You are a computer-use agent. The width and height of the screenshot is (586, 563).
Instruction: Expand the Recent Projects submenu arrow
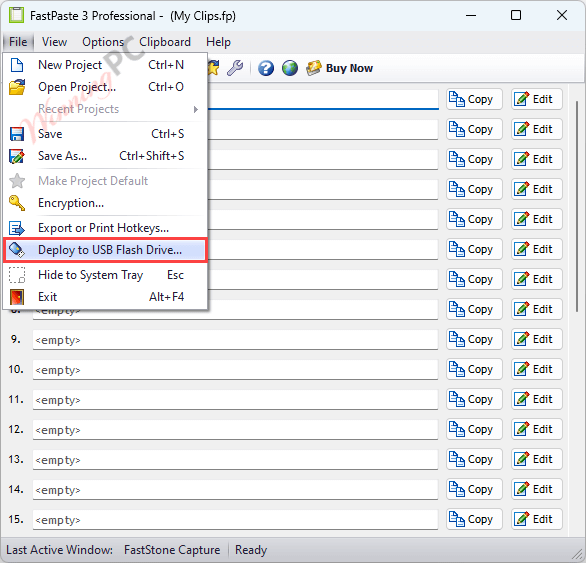coord(195,109)
